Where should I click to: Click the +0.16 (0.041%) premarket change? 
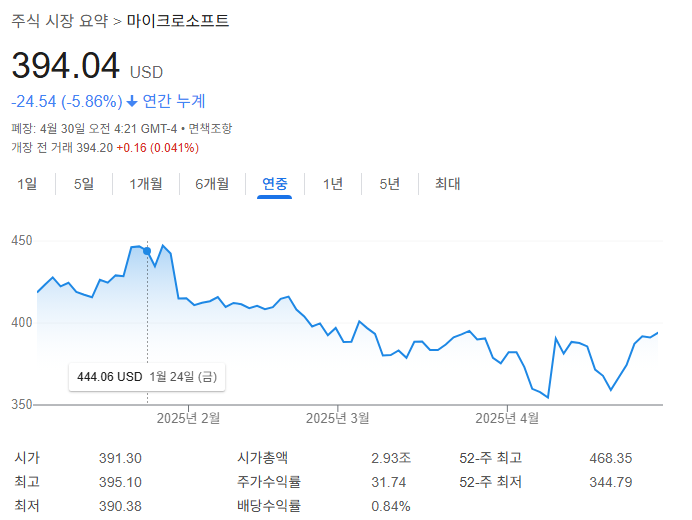tap(158, 147)
